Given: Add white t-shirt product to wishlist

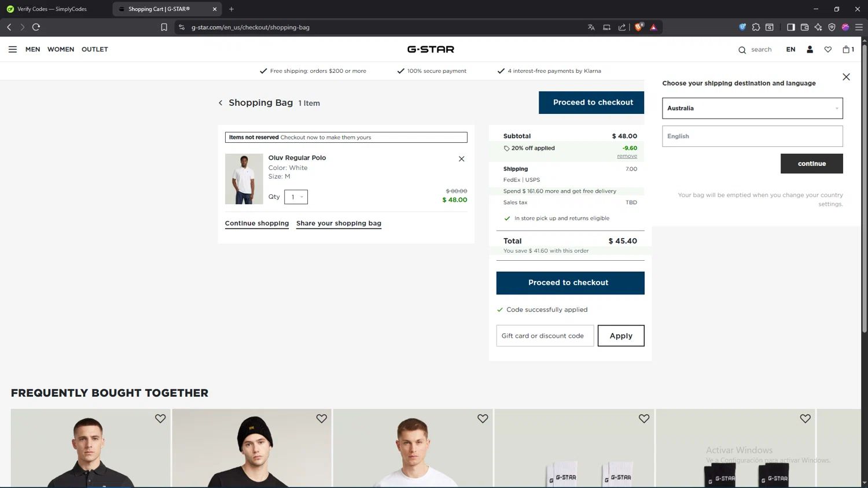Looking at the screenshot, I should [x=483, y=419].
